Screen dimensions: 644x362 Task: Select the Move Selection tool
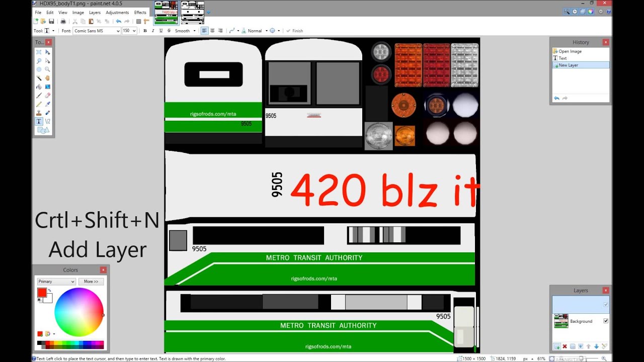click(x=48, y=61)
